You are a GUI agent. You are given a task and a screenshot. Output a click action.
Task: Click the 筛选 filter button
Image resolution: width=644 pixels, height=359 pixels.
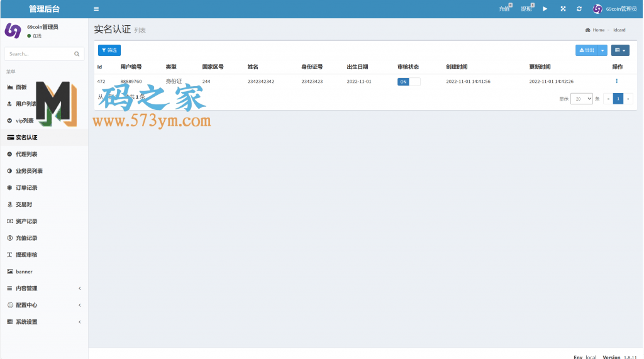[109, 50]
